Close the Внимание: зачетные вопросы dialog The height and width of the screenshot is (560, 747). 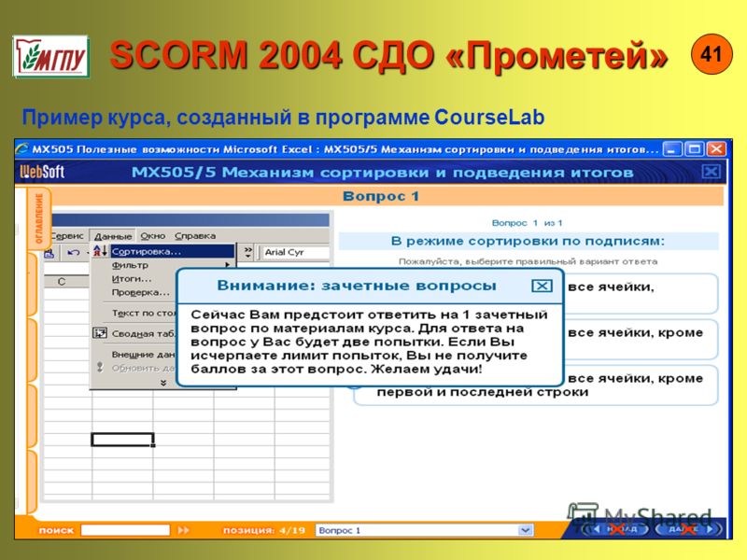click(542, 286)
